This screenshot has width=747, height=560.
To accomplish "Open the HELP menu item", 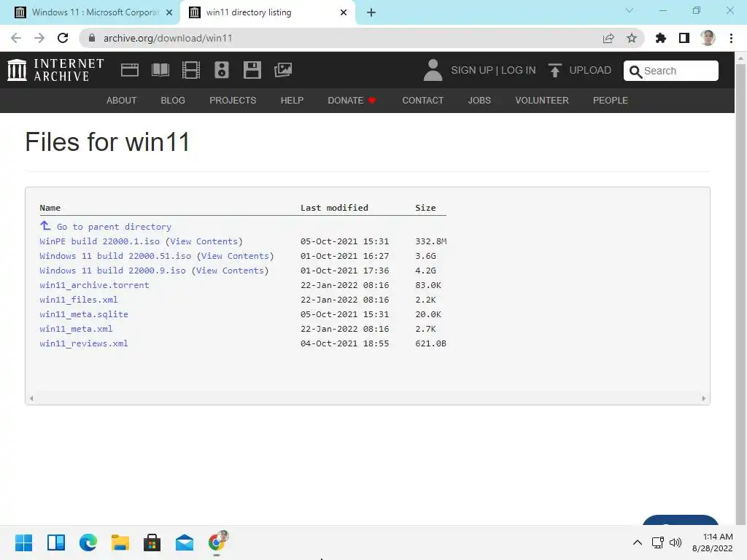I will tap(292, 101).
